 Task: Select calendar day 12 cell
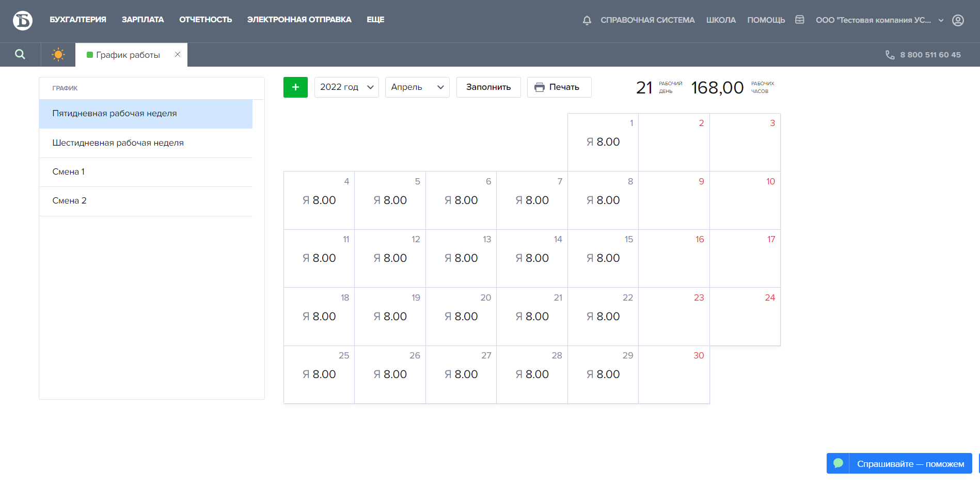tap(390, 259)
